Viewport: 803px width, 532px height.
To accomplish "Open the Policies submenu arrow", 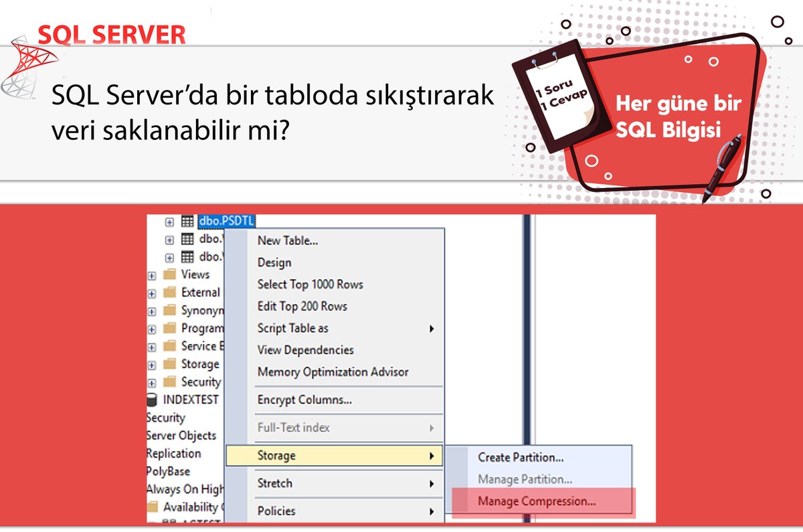I will point(432,511).
